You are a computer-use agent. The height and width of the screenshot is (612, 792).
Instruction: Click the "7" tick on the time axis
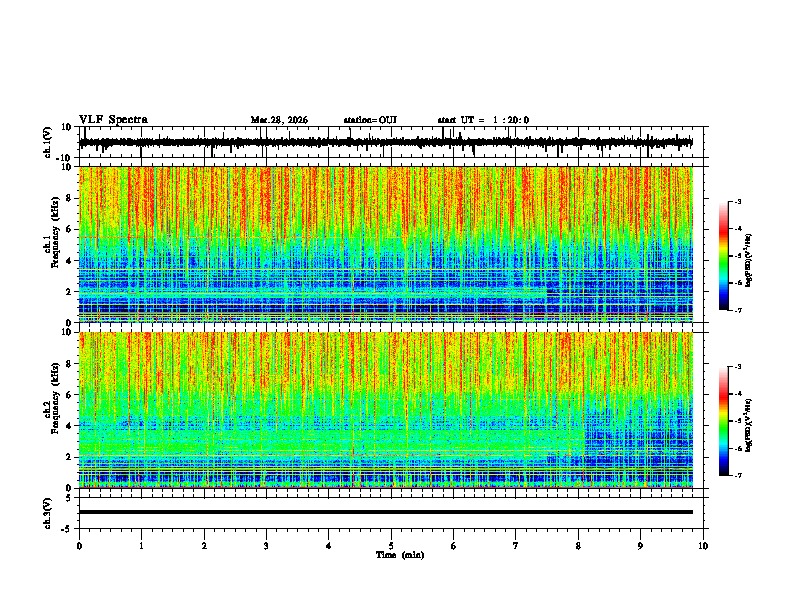click(x=516, y=546)
